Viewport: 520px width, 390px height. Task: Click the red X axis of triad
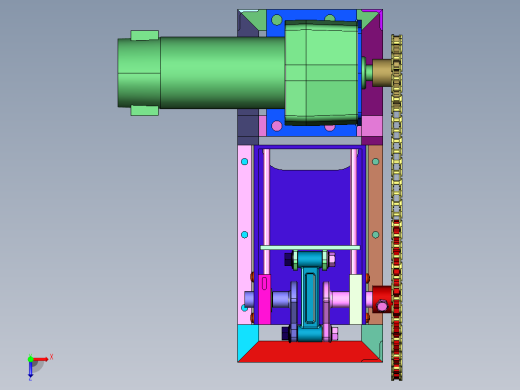tap(41, 359)
